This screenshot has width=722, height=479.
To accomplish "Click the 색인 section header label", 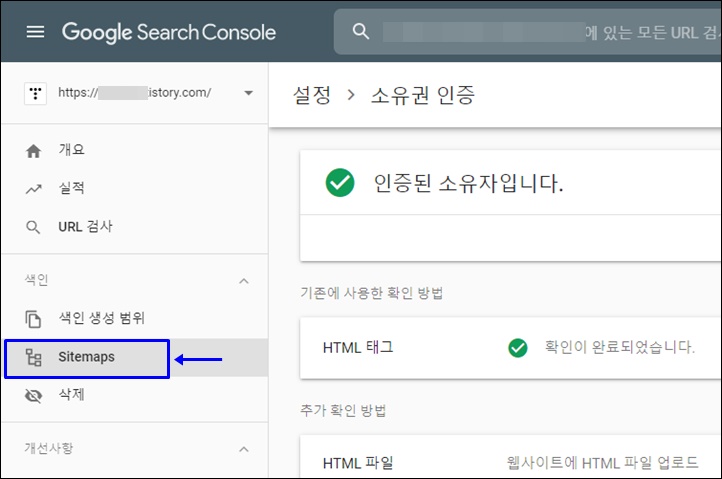I will point(36,280).
